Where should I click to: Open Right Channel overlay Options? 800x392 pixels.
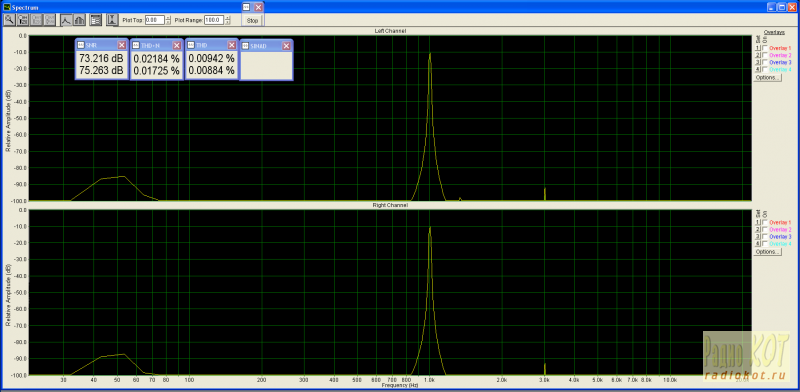pos(767,252)
